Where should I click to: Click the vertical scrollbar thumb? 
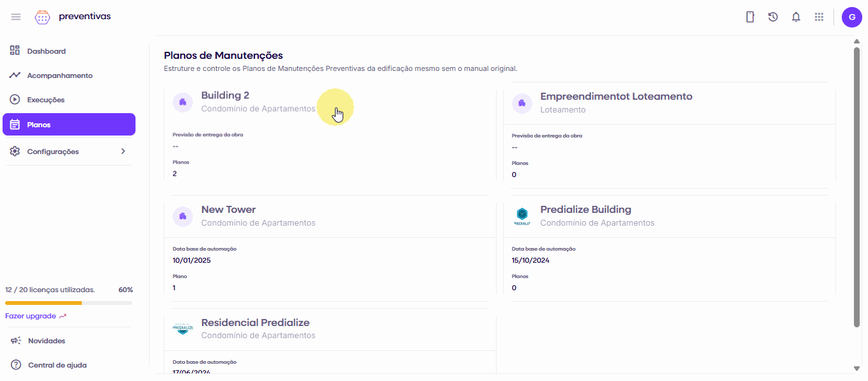(x=857, y=187)
